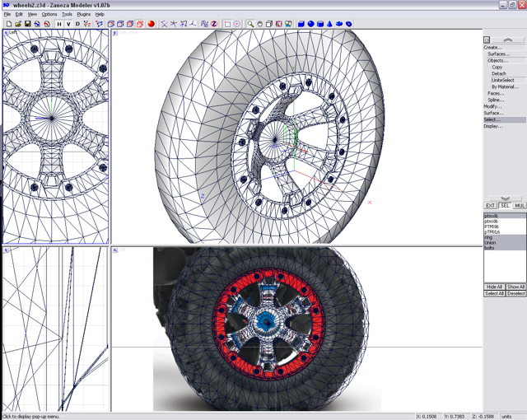Expand the Create... command group
The width and height of the screenshot is (527, 420).
[493, 48]
